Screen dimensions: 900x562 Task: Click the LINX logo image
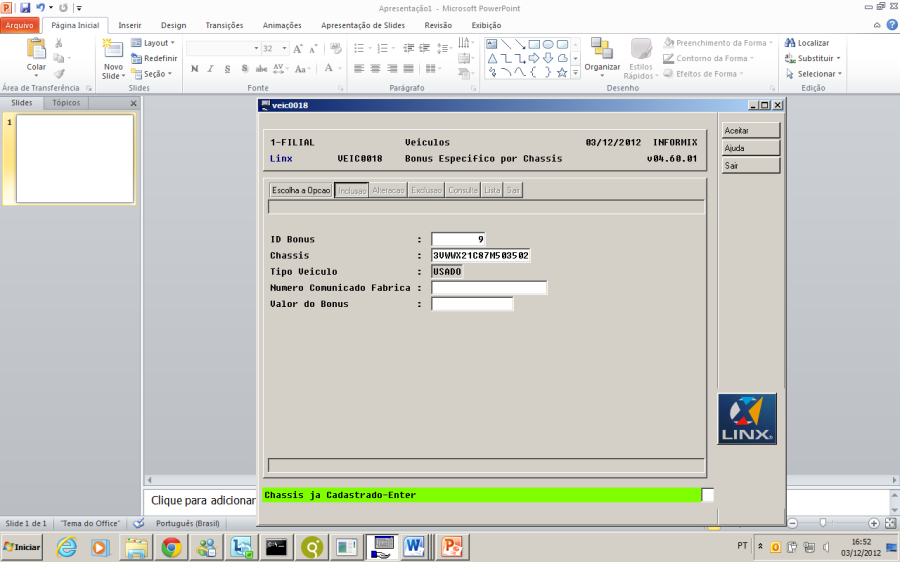point(747,419)
